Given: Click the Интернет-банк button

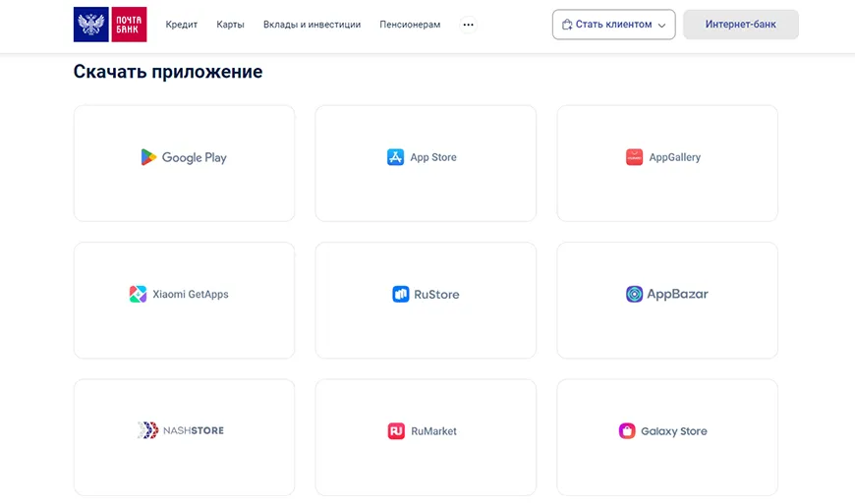Looking at the screenshot, I should [740, 25].
